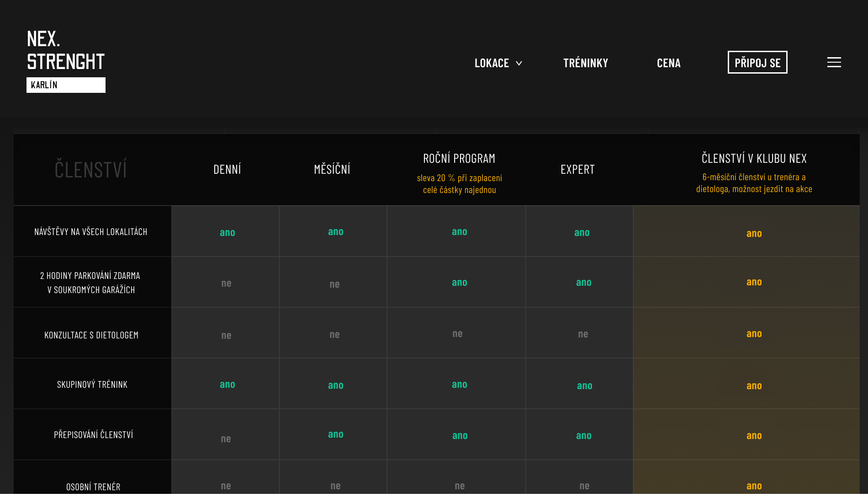Screen dimensions: 868x498
Task: Click the Návštěvy na všech lokalitách row label
Action: (91, 232)
